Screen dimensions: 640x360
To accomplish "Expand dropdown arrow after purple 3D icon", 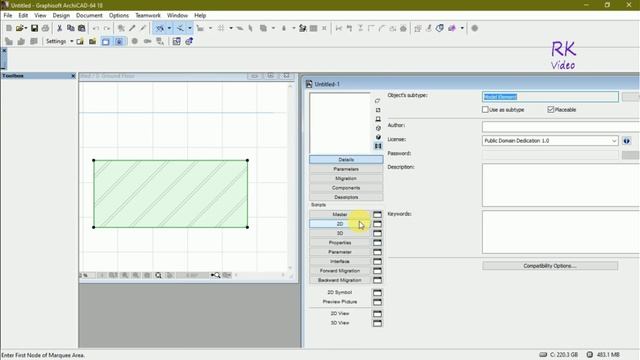I will (x=462, y=28).
